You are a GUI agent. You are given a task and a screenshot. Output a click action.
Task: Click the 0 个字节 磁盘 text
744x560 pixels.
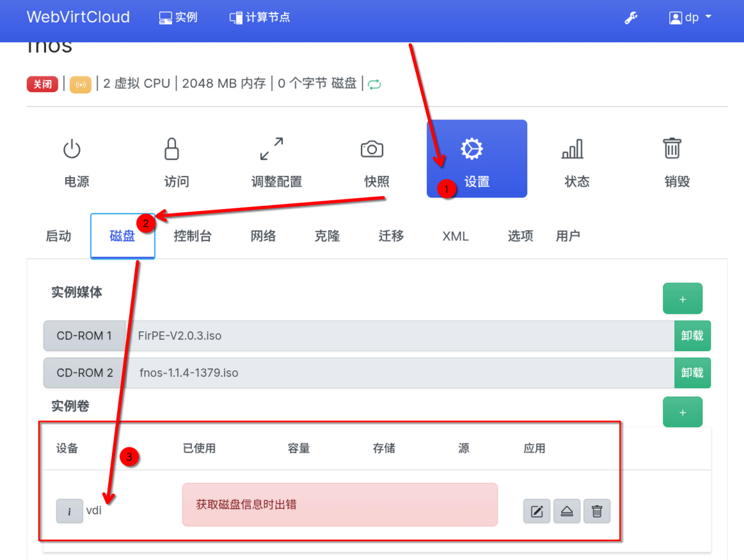coord(317,84)
